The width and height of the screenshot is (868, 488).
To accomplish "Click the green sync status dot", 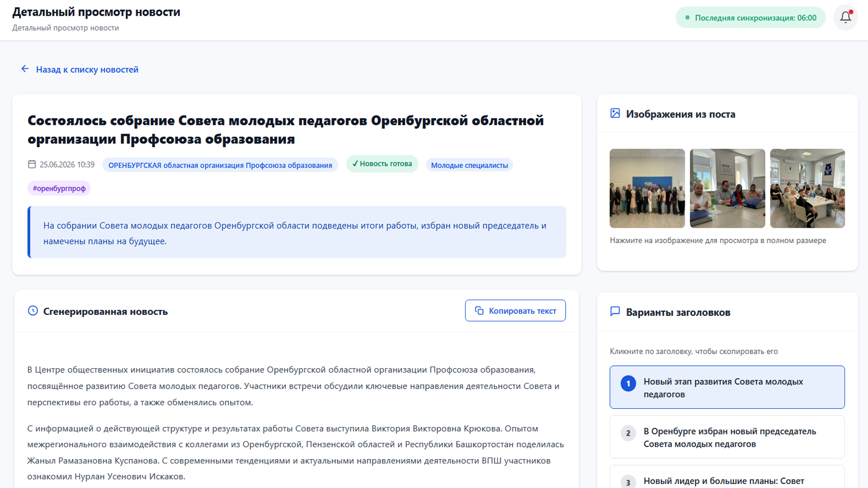I will pos(687,18).
